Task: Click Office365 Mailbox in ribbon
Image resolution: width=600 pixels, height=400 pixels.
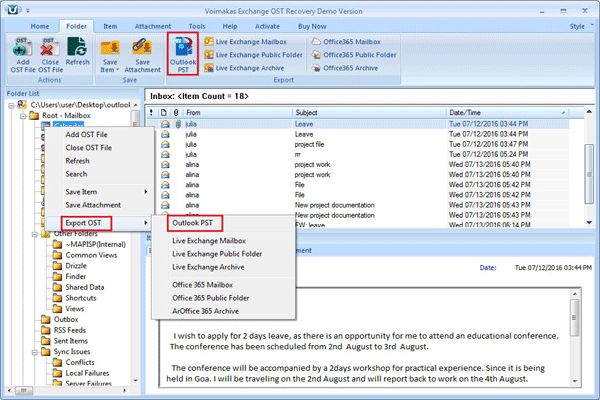Action: (346, 42)
